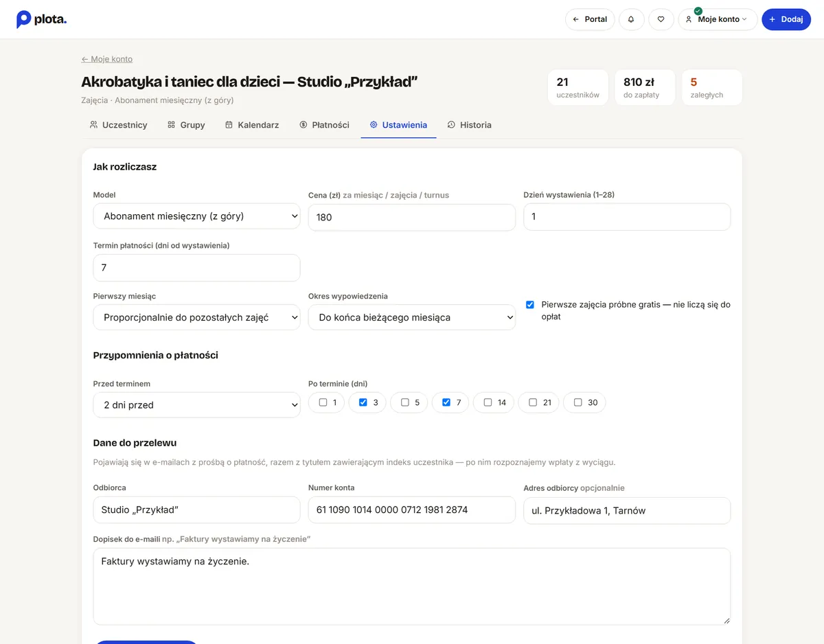Open the Okres wypowiedzenia dropdown
This screenshot has width=824, height=644.
(x=412, y=317)
